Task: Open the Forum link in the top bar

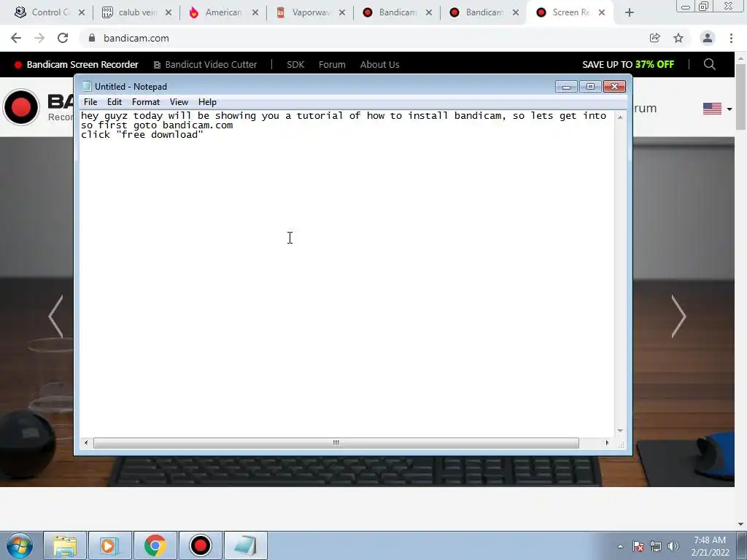Action: pos(332,64)
